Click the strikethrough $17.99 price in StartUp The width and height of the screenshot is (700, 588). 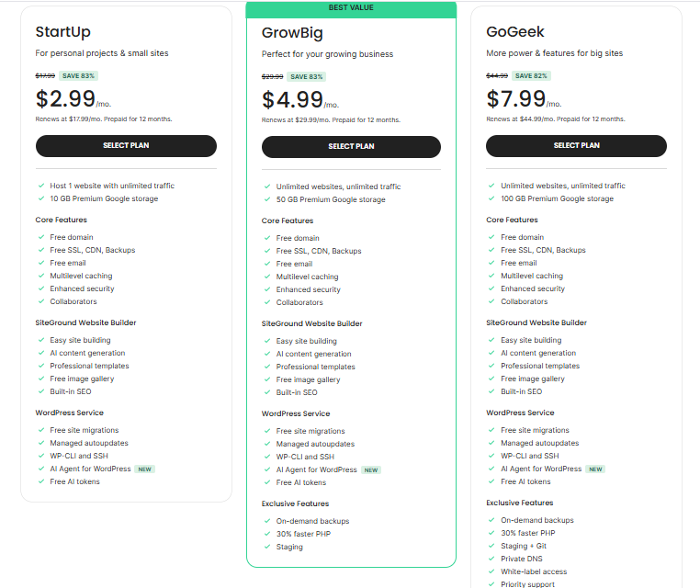click(x=45, y=75)
